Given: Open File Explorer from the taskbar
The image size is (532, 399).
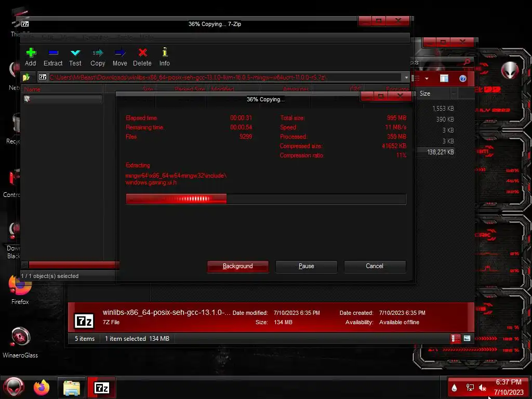Looking at the screenshot, I should pyautogui.click(x=72, y=388).
